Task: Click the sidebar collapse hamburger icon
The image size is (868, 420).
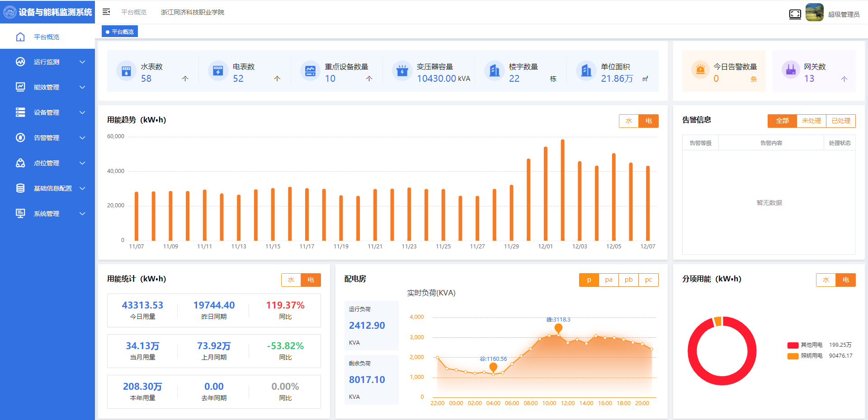Action: click(106, 12)
